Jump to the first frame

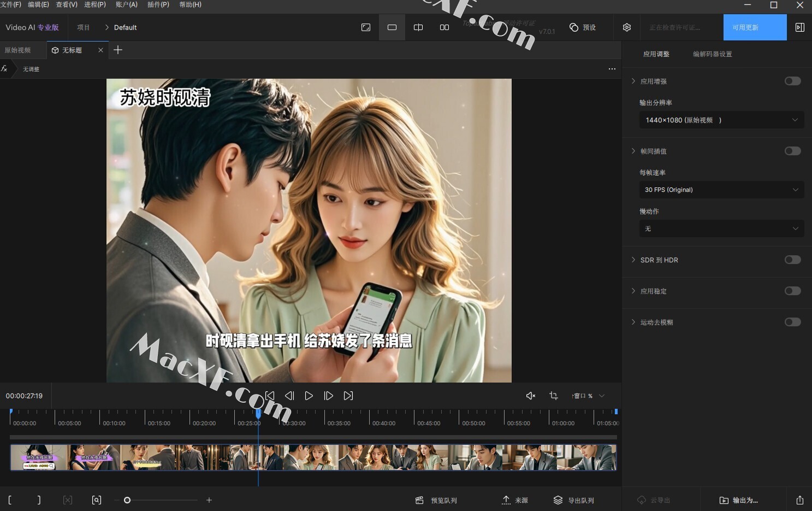pos(270,396)
